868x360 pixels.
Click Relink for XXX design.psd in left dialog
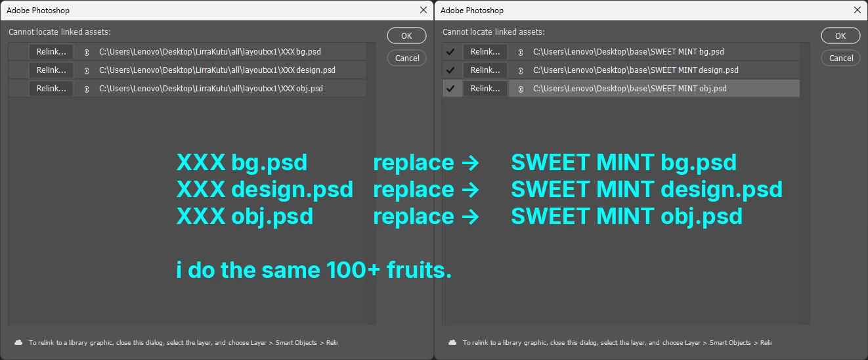coord(51,70)
